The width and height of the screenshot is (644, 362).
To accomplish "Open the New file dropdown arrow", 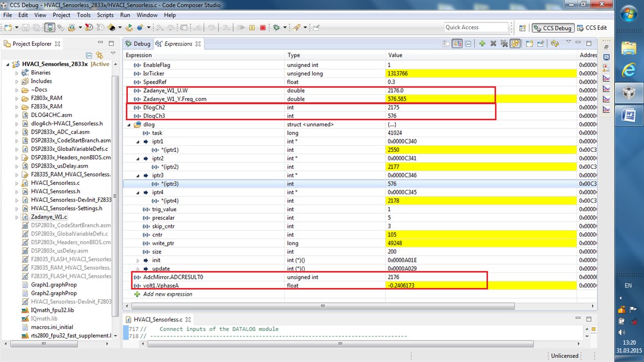I will pos(17,27).
